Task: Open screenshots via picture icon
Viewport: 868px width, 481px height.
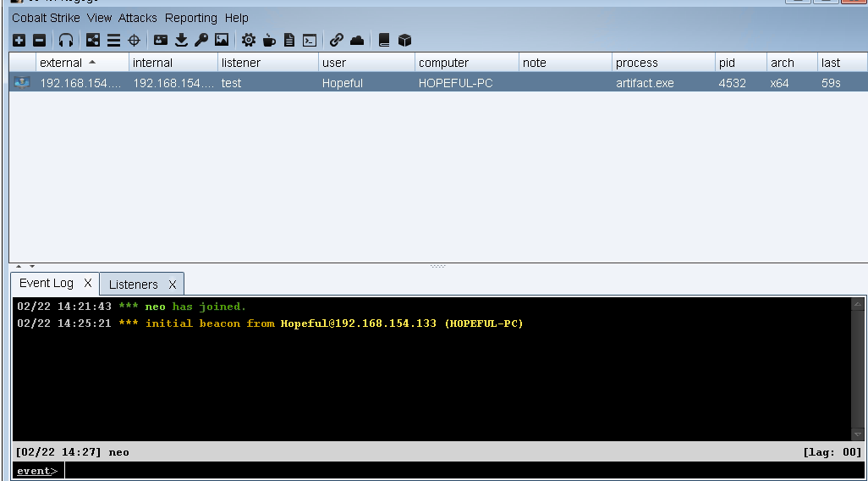Action: pos(222,40)
